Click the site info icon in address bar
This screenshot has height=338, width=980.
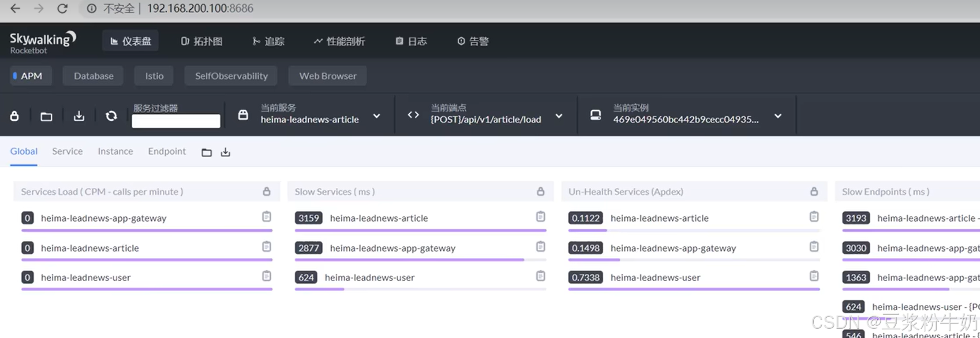91,8
